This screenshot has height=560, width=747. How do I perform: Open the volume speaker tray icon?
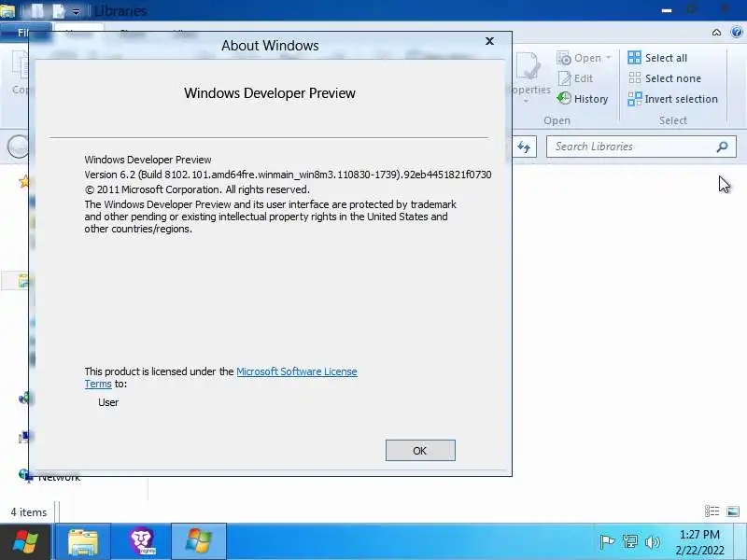click(652, 541)
